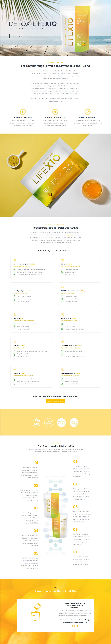Click check icon beside 'Helps manage diabetes'
This screenshot has height=644, width=111.
15,296
